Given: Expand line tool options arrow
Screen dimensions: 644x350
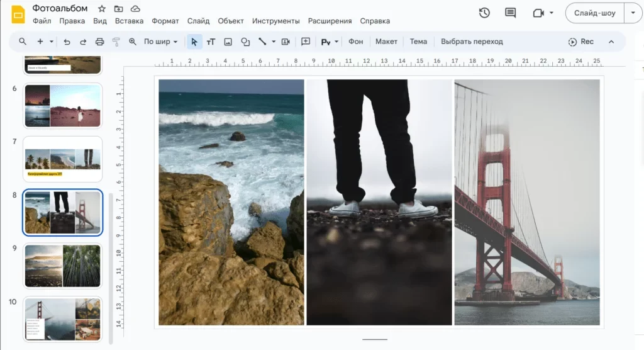Looking at the screenshot, I should (274, 42).
